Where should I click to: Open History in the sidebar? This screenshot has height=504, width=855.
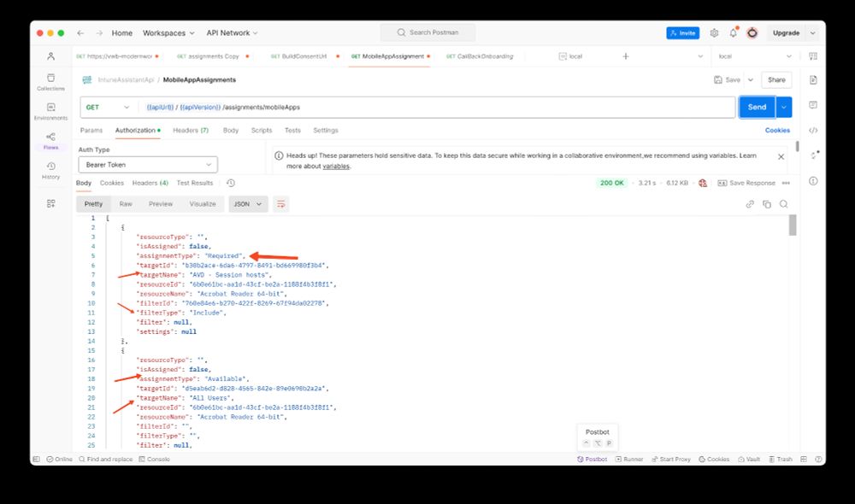50,170
